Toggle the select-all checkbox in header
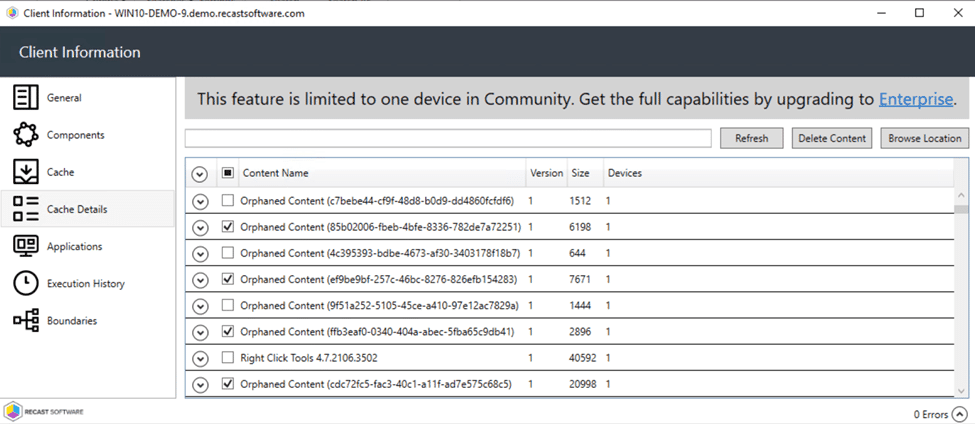This screenshot has width=975, height=424. click(228, 173)
